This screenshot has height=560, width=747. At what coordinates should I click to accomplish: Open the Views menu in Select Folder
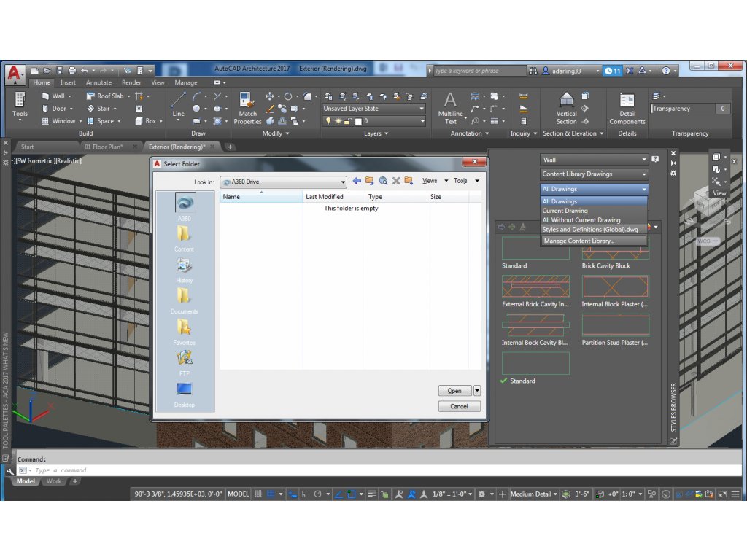click(435, 181)
